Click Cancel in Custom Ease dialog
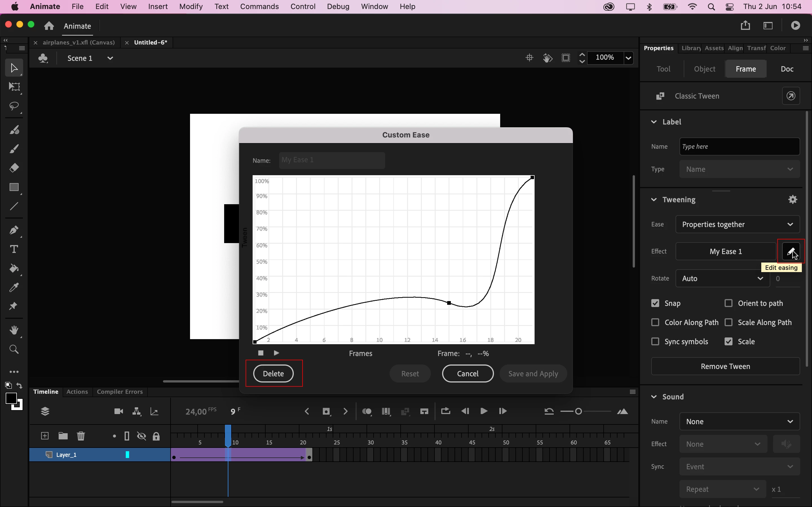812x507 pixels. click(467, 373)
